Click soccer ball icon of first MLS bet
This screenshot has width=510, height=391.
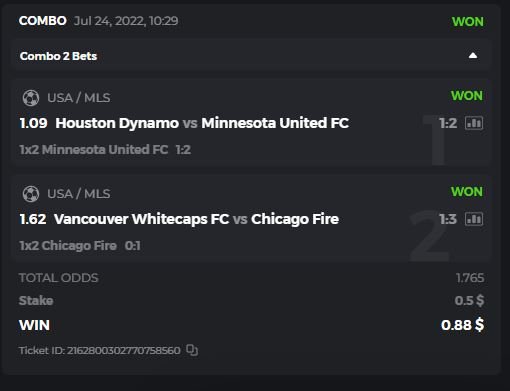click(31, 98)
